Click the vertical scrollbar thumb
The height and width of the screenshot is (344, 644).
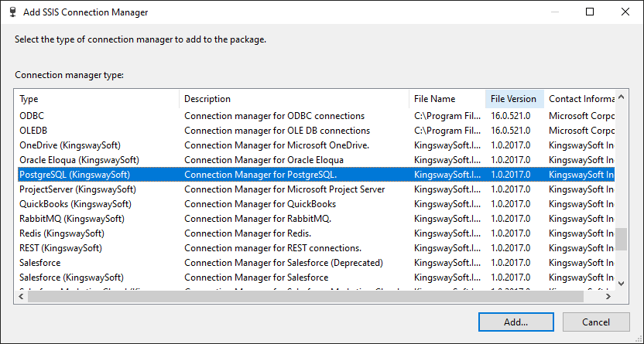click(x=621, y=239)
